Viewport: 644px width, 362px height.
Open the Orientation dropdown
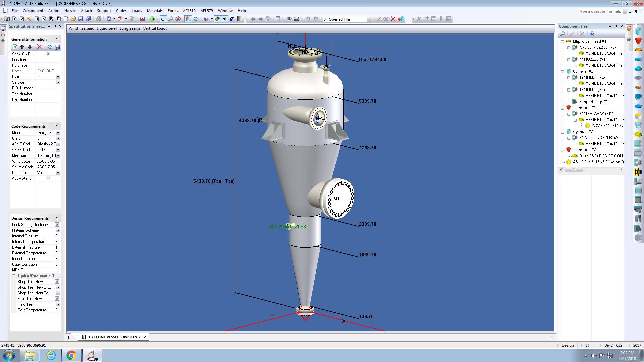coord(58,173)
